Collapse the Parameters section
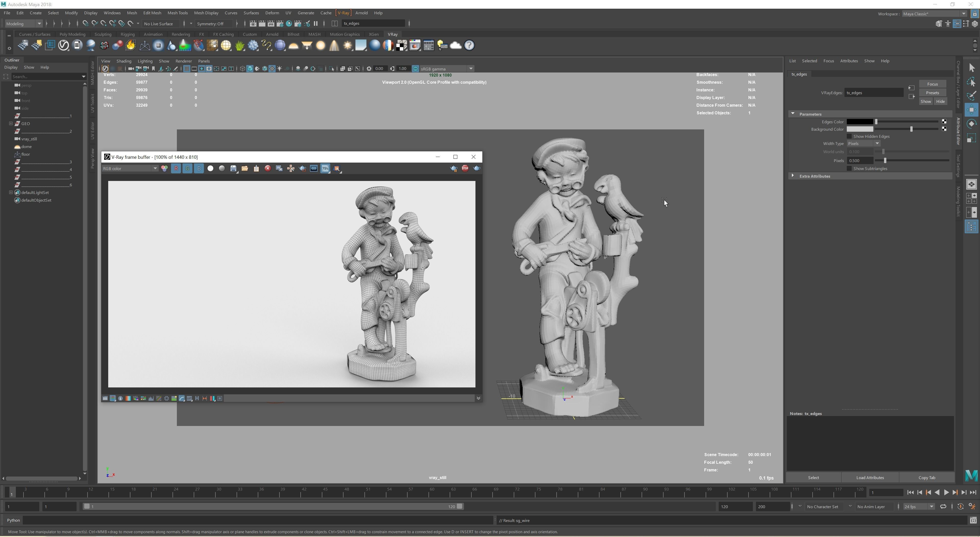Image resolution: width=980 pixels, height=537 pixels. coord(793,114)
